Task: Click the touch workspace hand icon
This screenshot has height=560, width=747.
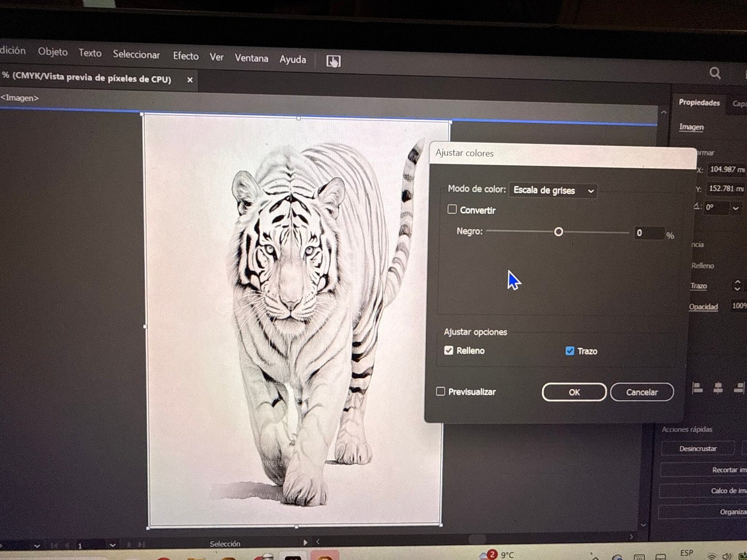Action: click(x=333, y=61)
